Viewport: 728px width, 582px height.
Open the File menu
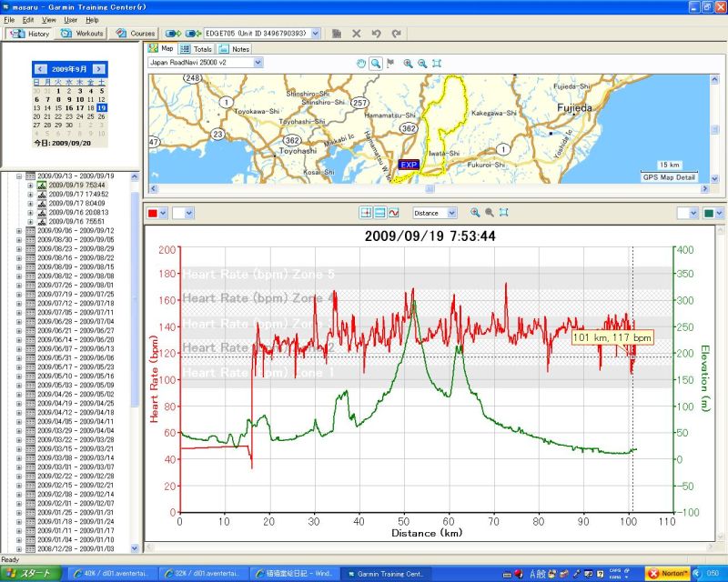[x=9, y=20]
